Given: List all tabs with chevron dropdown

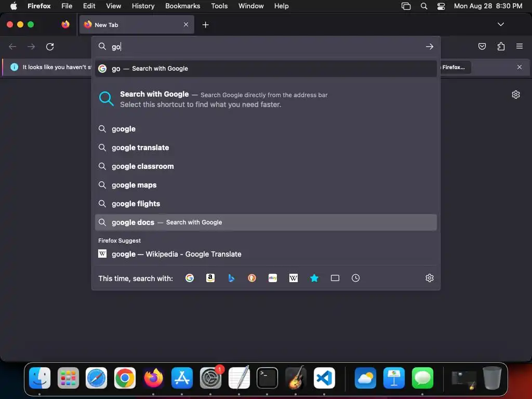Looking at the screenshot, I should (501, 24).
